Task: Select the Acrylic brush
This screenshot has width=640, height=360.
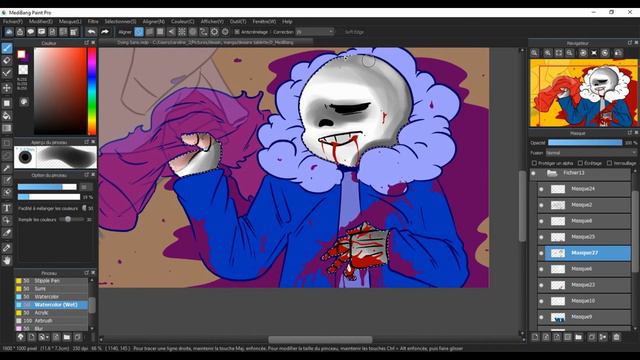Action: point(51,313)
